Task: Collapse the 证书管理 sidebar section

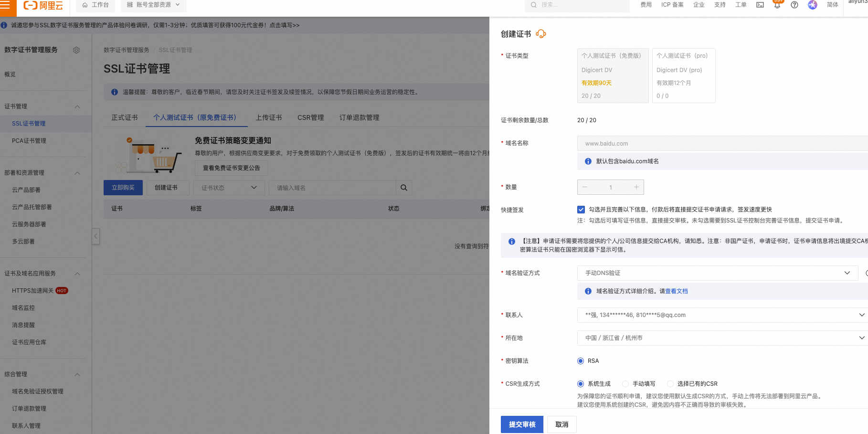Action: pos(77,106)
